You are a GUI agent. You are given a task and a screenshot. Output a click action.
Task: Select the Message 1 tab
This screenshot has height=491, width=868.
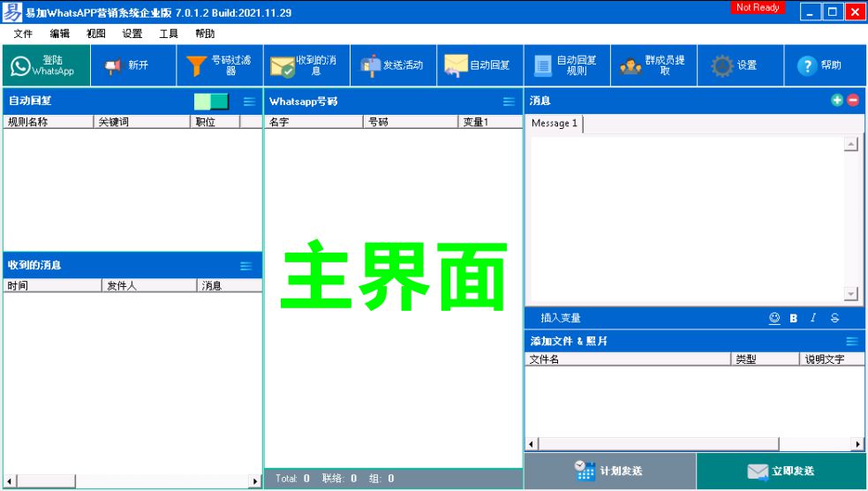(555, 123)
